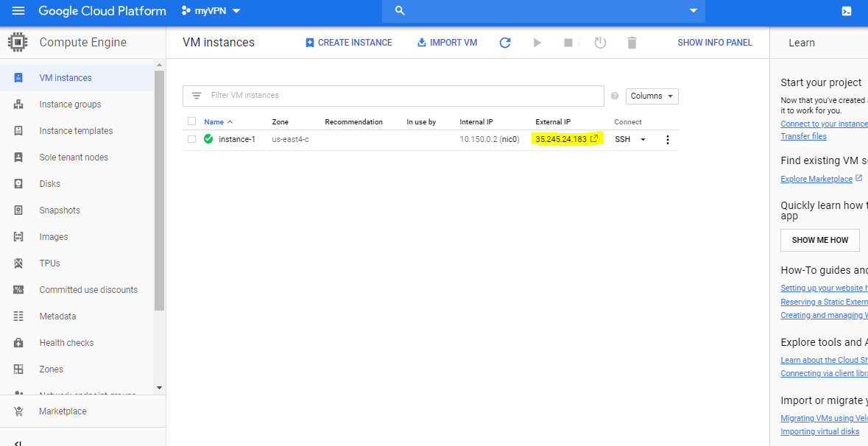Click the Metadata list icon

coord(18,316)
